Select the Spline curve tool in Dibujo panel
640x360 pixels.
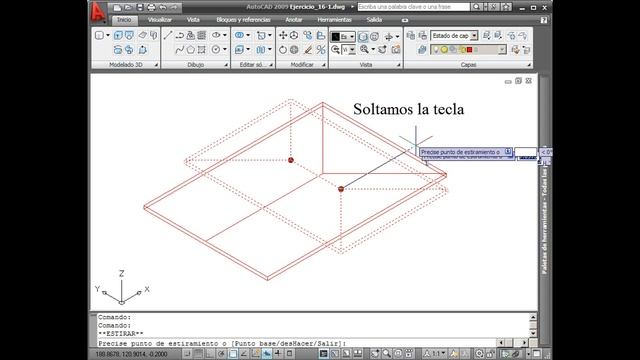coord(179,50)
